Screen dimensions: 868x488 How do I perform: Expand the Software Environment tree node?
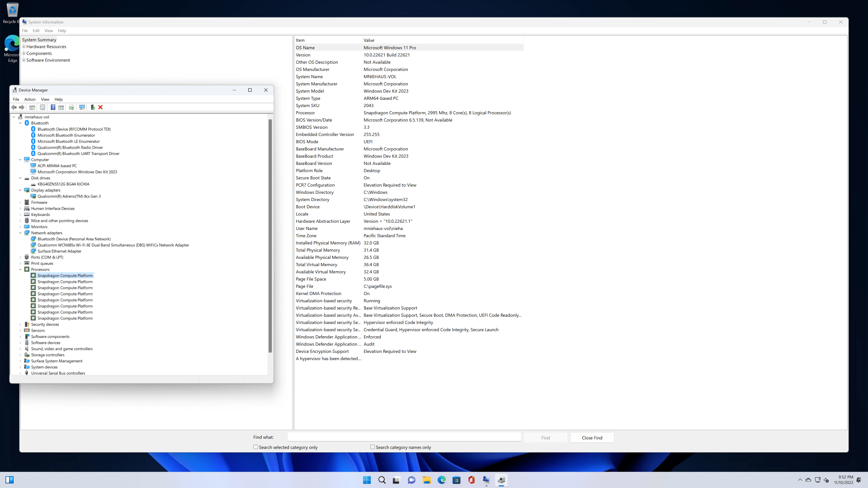pyautogui.click(x=24, y=60)
